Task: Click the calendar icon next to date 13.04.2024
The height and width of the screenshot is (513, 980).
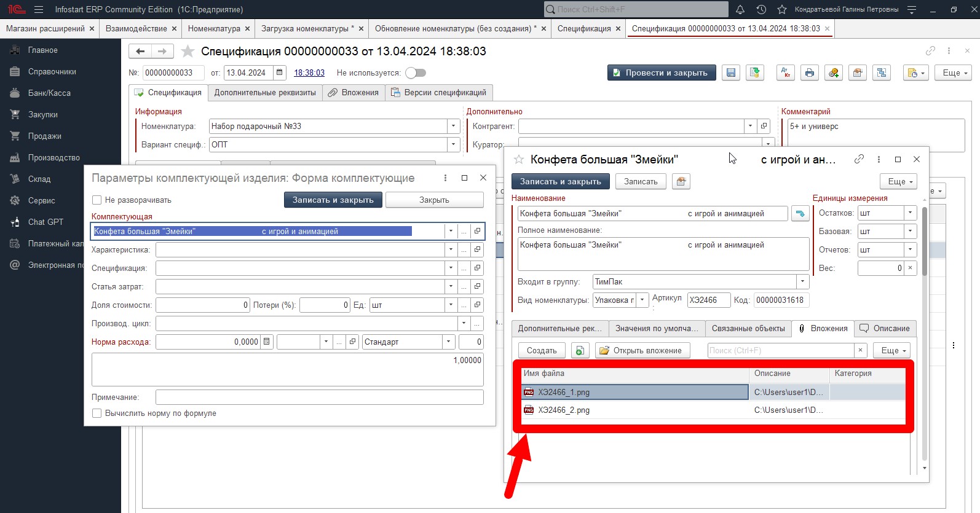Action: click(280, 72)
